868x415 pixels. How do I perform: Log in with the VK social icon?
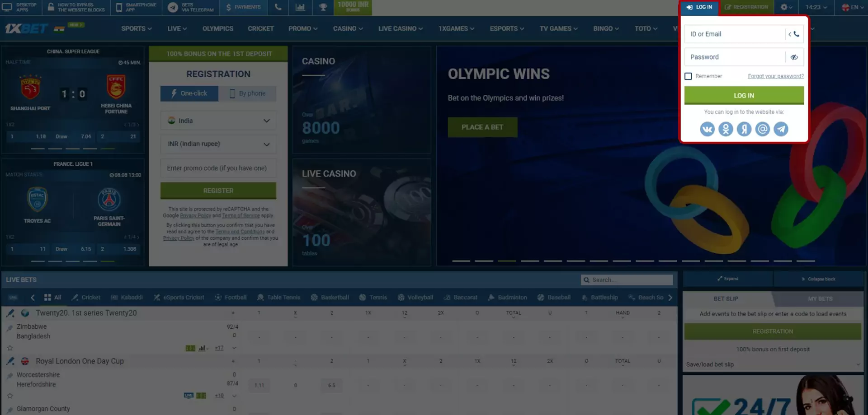tap(707, 129)
